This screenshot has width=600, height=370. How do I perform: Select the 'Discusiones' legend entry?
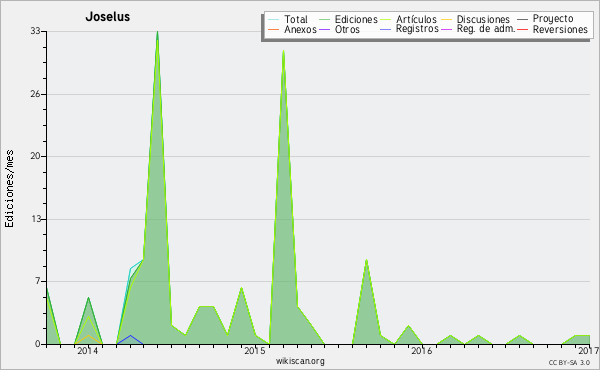483,19
